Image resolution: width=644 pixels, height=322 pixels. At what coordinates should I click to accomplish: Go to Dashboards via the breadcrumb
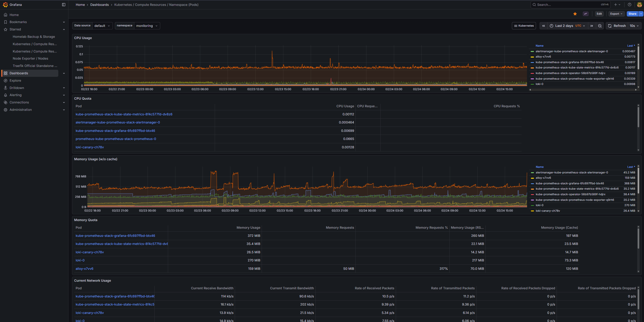99,5
